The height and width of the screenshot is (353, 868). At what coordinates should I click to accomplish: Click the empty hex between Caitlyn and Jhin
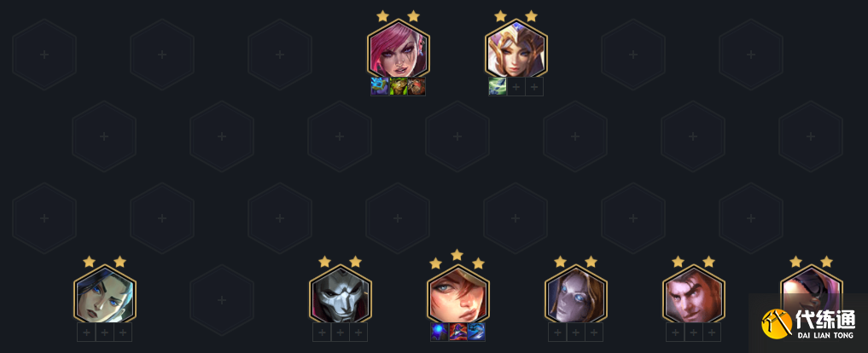pos(222,300)
